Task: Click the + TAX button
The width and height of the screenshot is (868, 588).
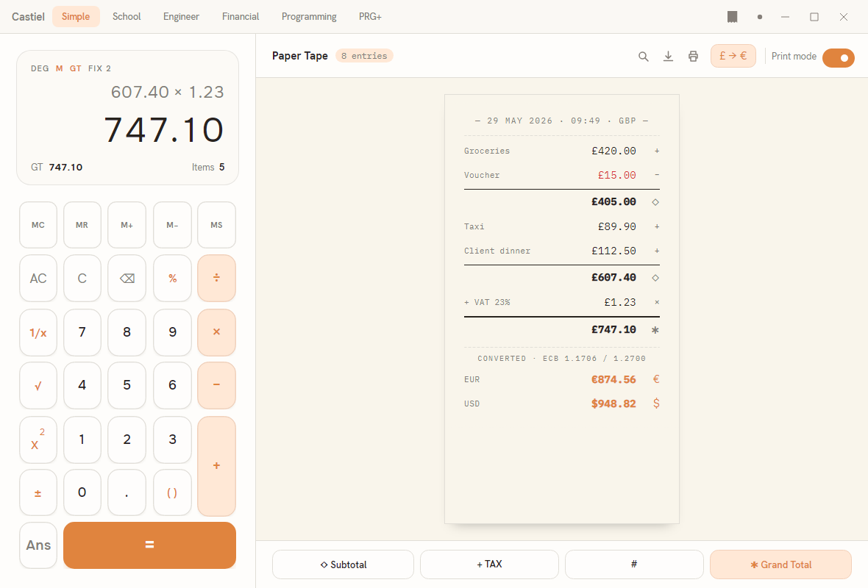Action: tap(489, 564)
